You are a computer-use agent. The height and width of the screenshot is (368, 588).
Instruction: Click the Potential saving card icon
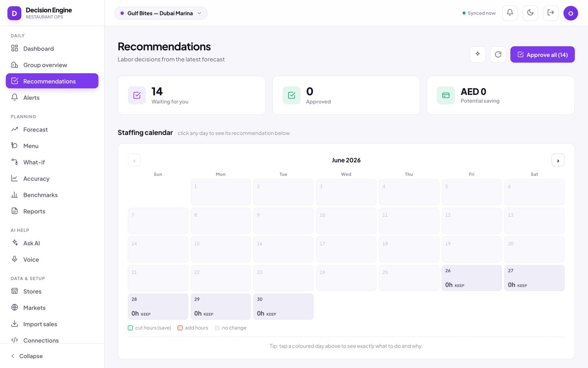446,95
